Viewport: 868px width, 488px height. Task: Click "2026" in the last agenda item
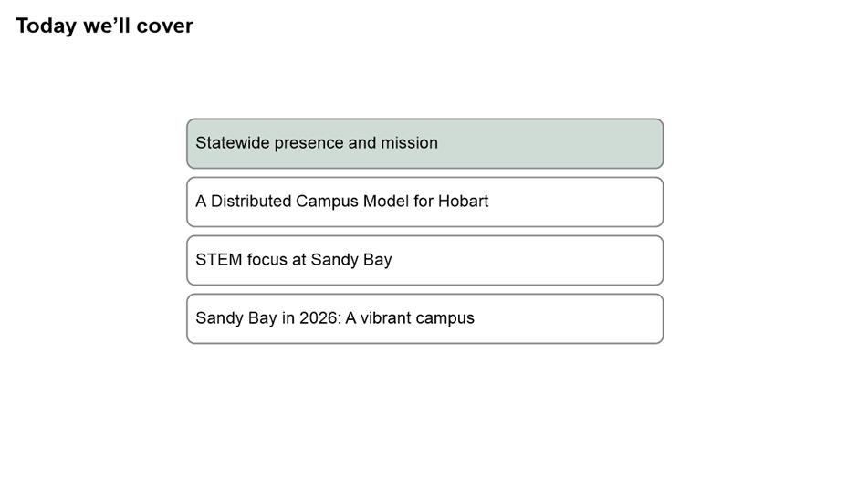319,318
